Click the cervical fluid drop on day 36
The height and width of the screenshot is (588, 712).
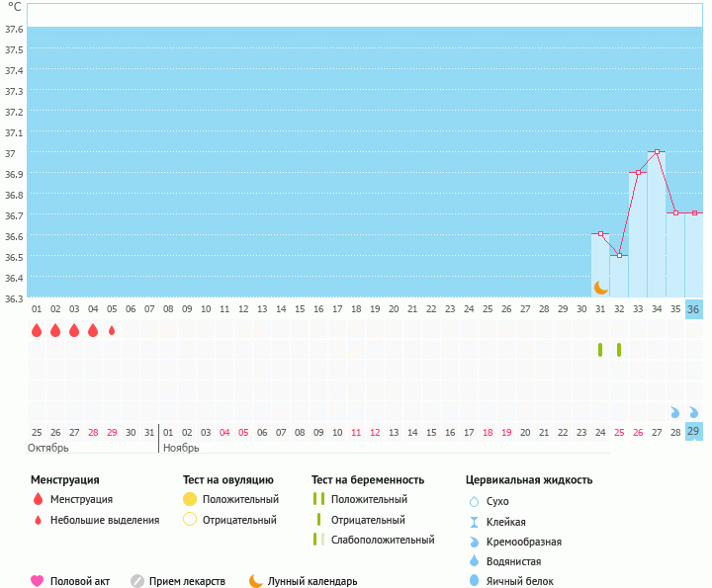click(694, 412)
